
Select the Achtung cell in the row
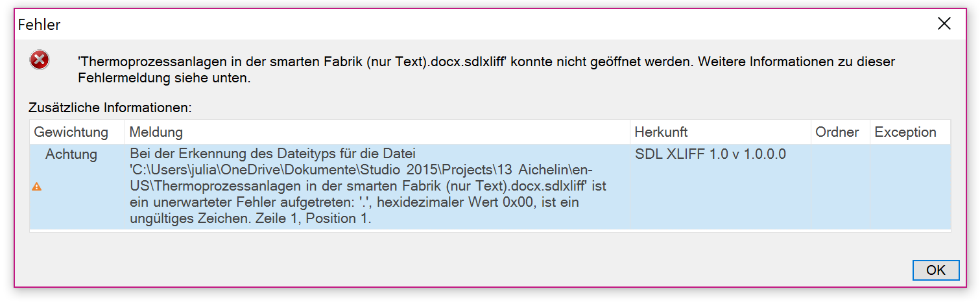coord(71,154)
